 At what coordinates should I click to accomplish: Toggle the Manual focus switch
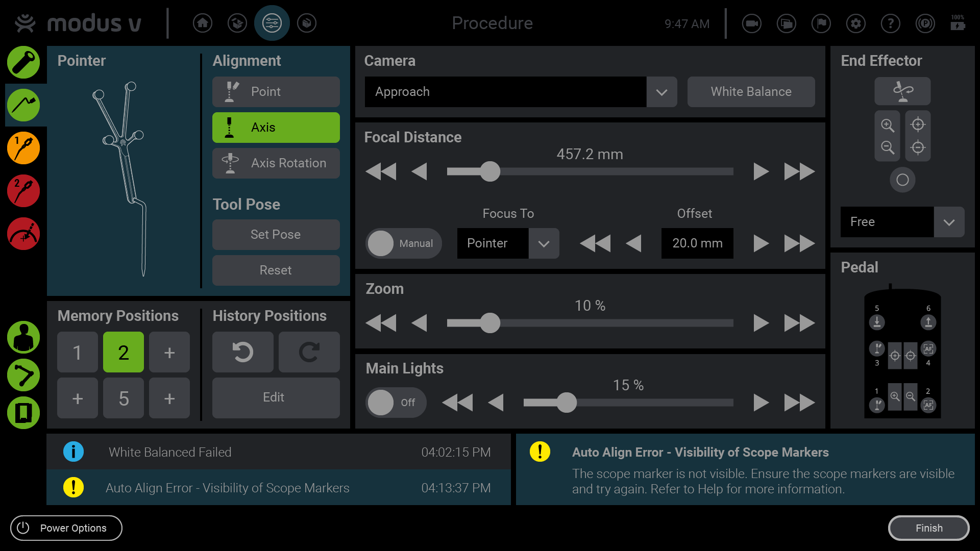(403, 243)
